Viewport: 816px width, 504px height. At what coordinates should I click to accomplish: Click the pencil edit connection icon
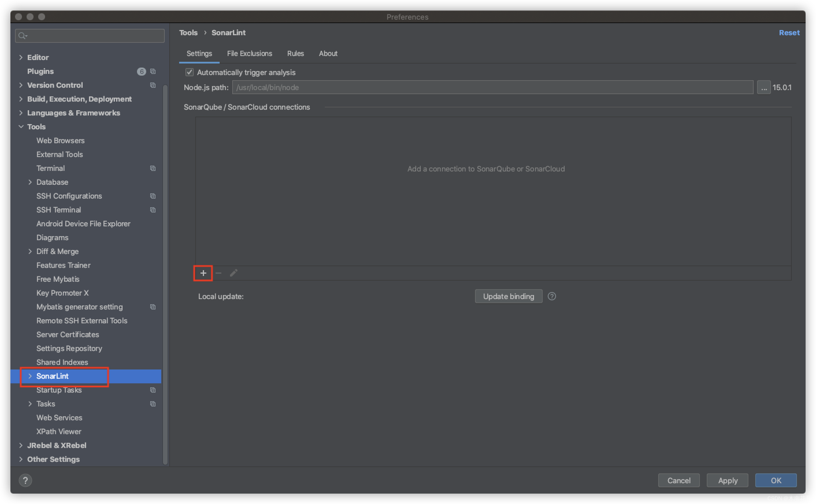click(x=233, y=273)
